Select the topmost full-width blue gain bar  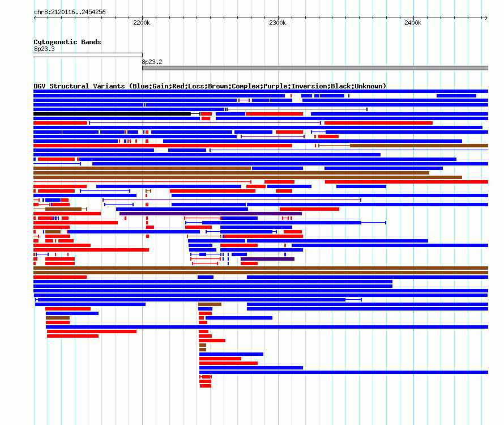tap(260, 91)
